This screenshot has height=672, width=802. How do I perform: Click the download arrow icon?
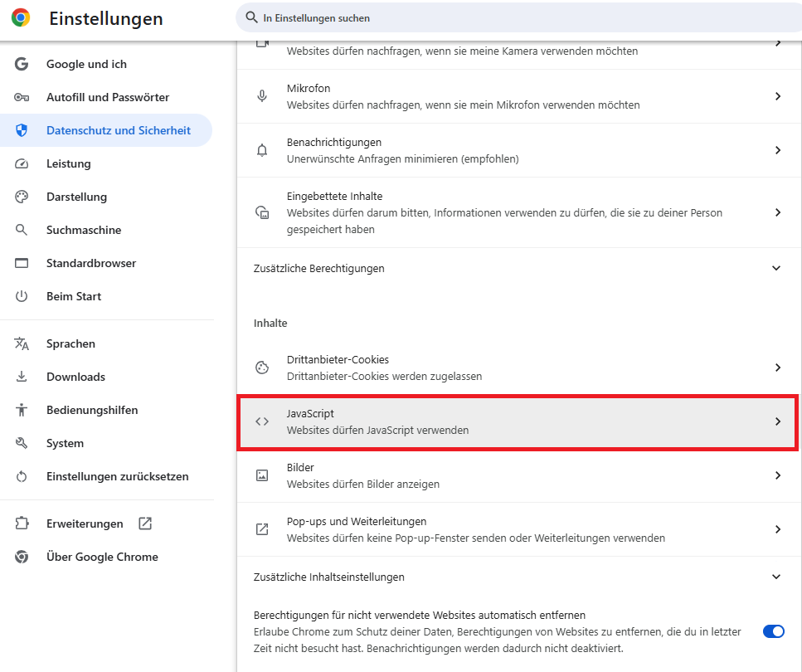click(x=22, y=377)
